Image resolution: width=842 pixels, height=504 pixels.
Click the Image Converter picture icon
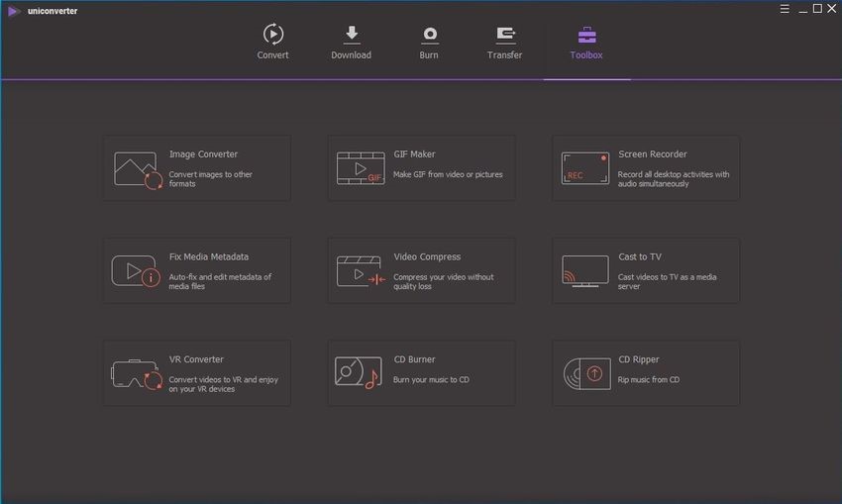[x=137, y=169]
